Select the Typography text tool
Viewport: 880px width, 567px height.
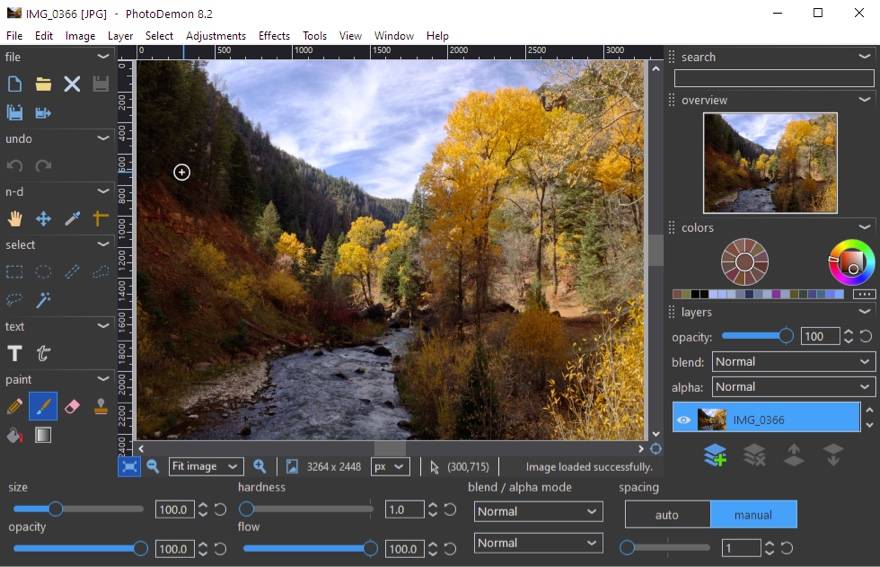[x=43, y=353]
